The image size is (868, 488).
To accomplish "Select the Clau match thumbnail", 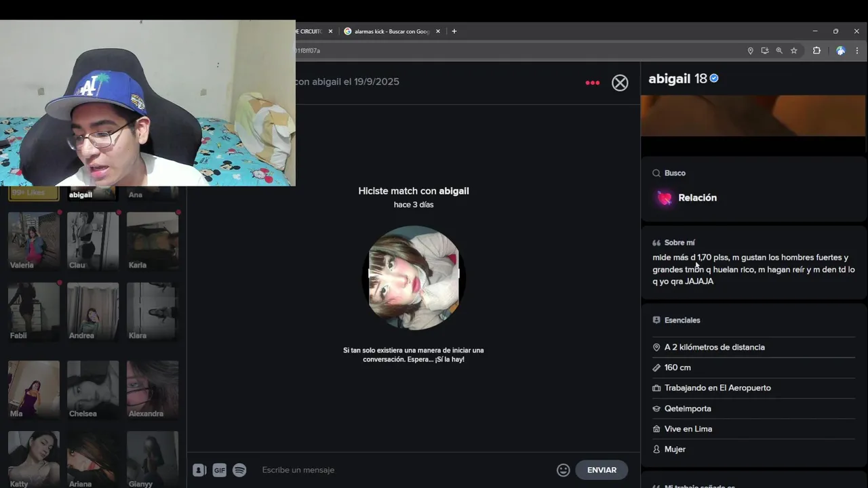I will click(x=93, y=241).
